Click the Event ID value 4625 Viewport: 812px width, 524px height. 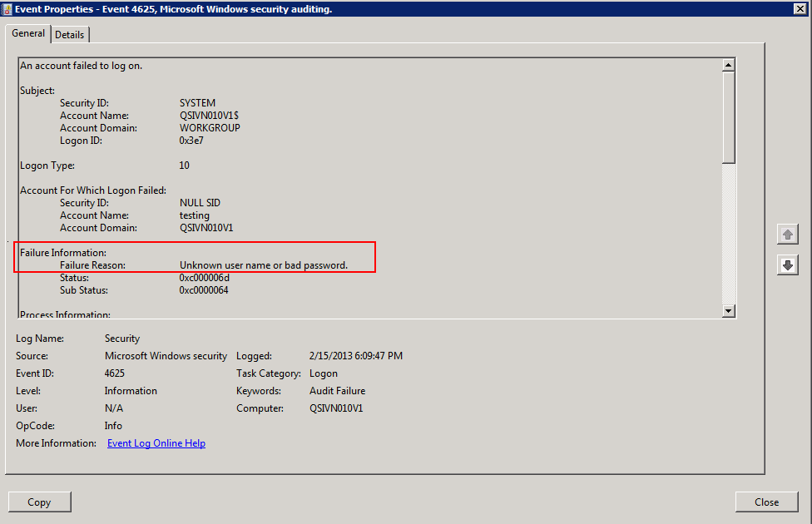(x=115, y=373)
